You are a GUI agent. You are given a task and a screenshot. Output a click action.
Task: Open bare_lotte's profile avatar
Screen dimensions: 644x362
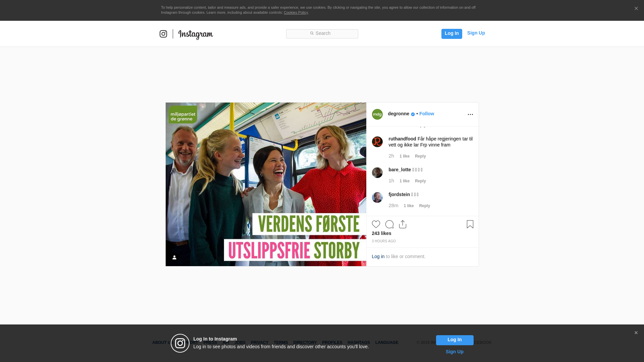[377, 173]
